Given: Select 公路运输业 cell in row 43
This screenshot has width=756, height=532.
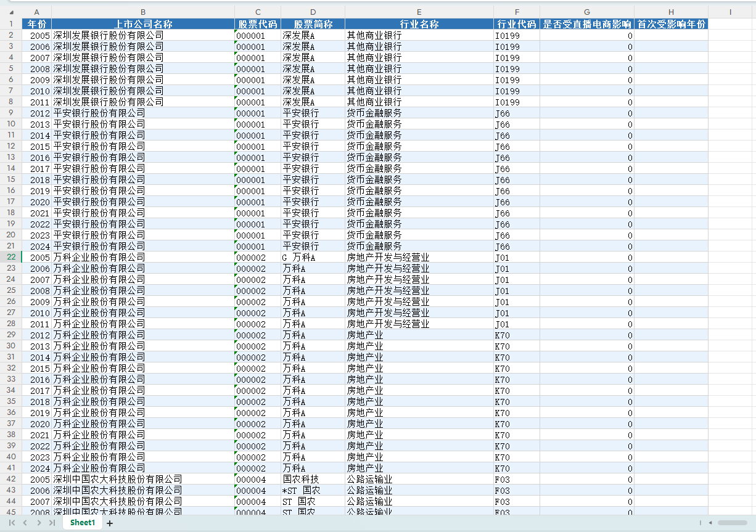Looking at the screenshot, I should (419, 490).
